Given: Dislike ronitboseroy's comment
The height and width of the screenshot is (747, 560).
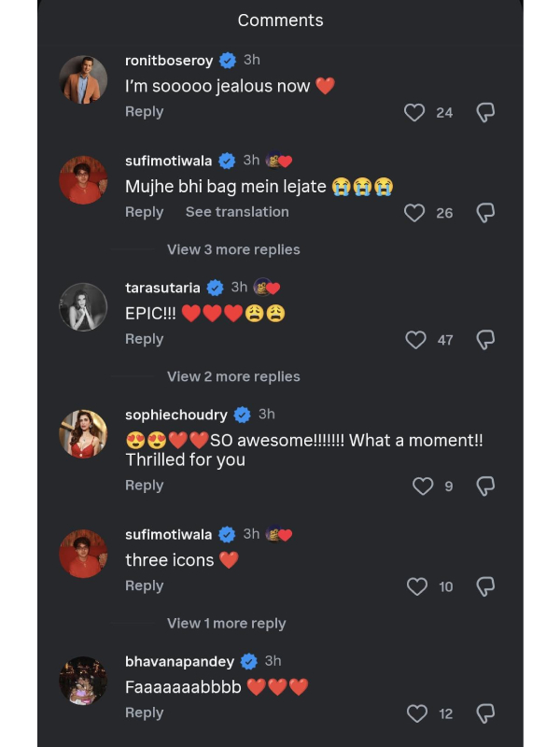Looking at the screenshot, I should (x=485, y=113).
